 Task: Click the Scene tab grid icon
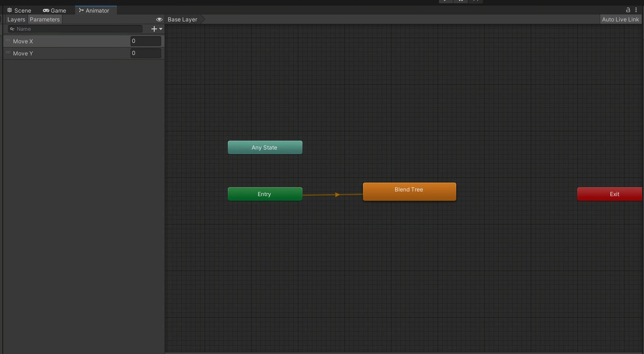(x=10, y=10)
